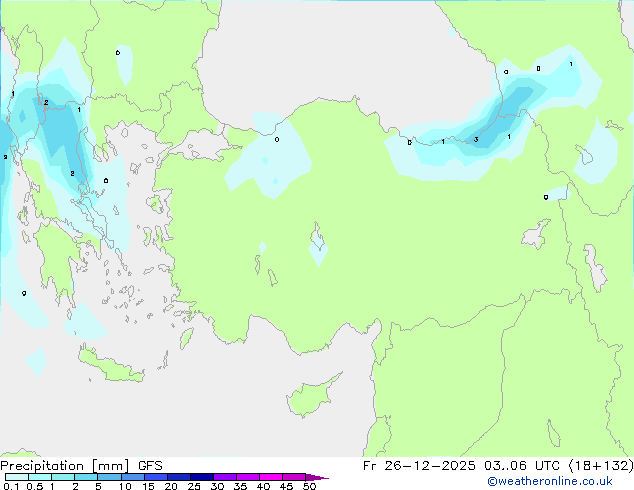Click the '50' legend scale label
Image resolution: width=634 pixels, height=490 pixels.
pos(310,486)
